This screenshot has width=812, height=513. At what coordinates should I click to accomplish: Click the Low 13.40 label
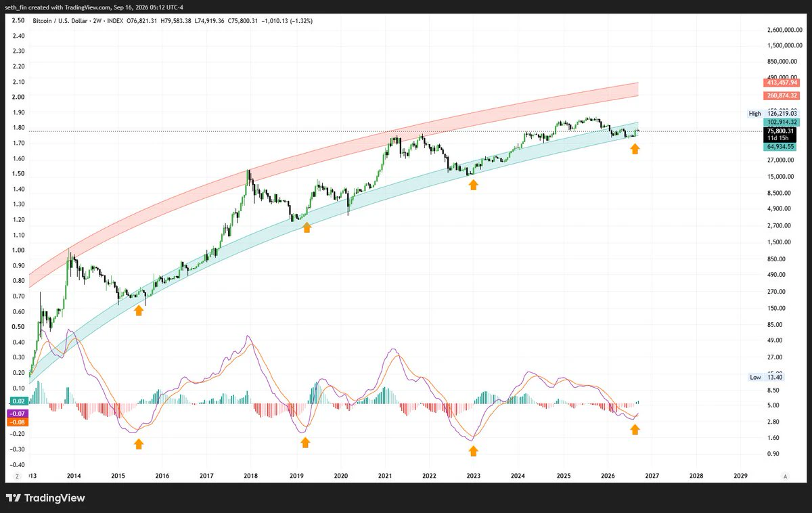click(x=766, y=377)
